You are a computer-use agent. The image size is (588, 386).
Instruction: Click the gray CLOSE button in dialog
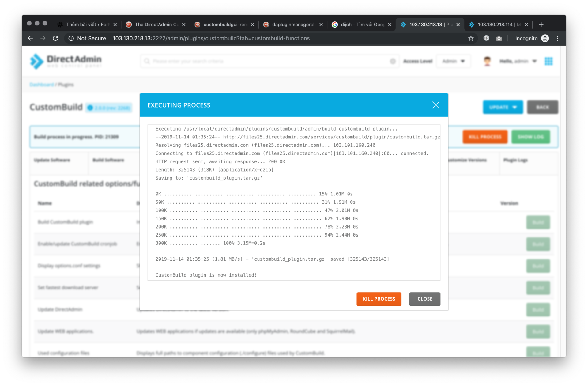425,299
